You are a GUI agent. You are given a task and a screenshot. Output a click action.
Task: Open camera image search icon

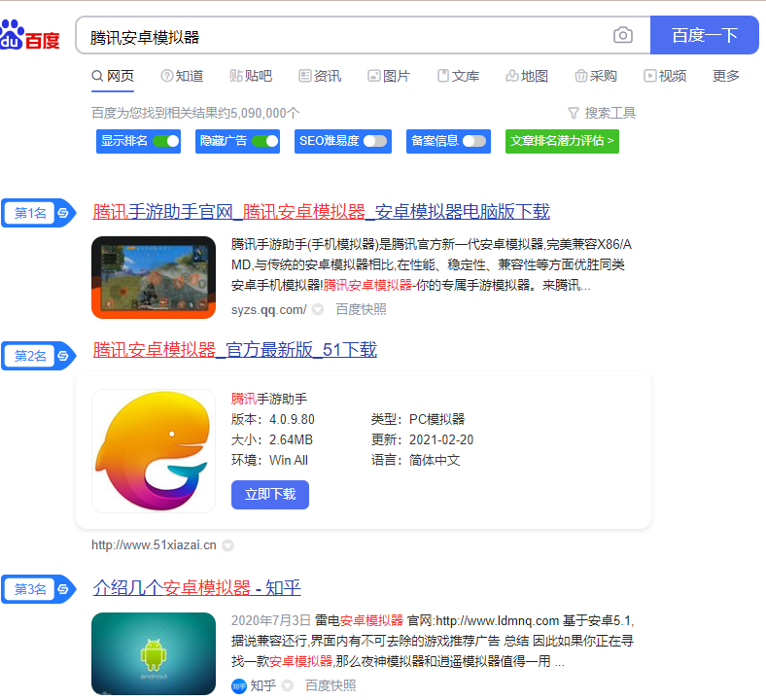[622, 36]
